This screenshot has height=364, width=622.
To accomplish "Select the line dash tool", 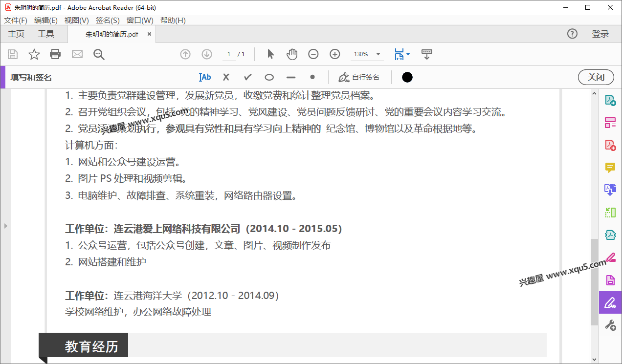I will tap(291, 77).
